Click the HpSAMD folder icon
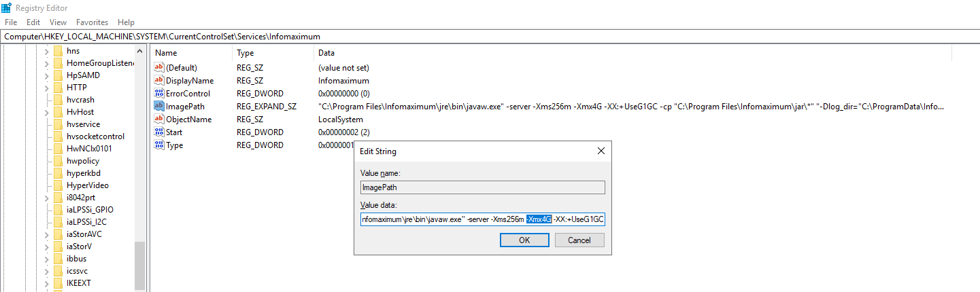The width and height of the screenshot is (980, 292). [x=58, y=75]
